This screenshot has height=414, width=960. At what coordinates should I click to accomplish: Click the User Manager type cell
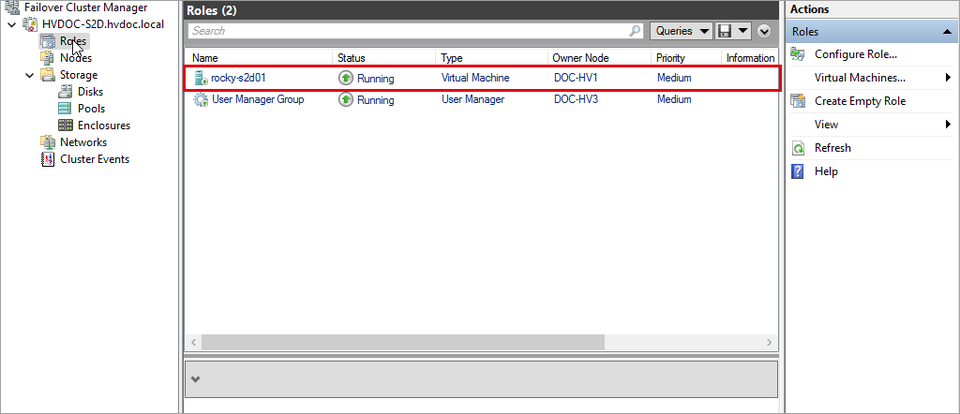pyautogui.click(x=473, y=99)
